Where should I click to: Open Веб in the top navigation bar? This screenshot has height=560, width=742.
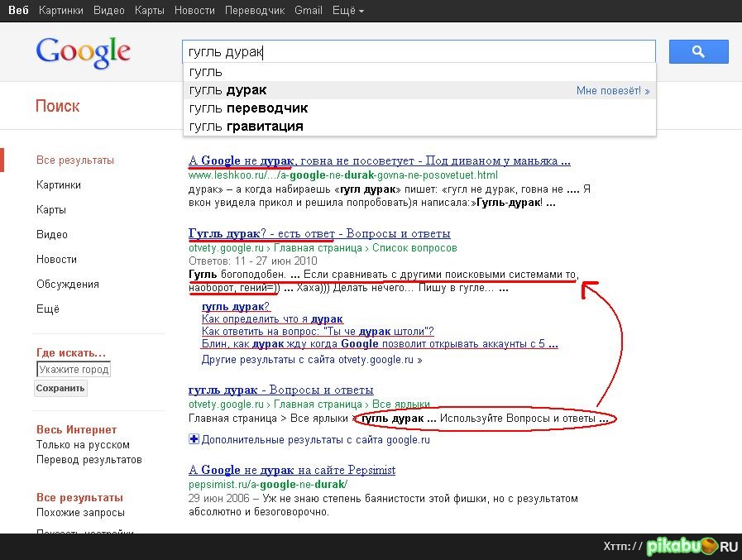point(18,11)
